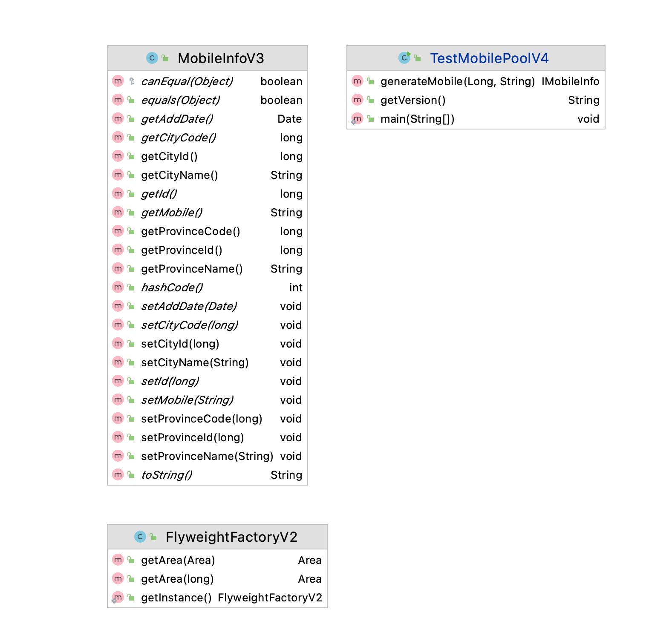Screen dimensions: 646x644
Task: Click the boolean return type of equals(Object)
Action: click(281, 100)
